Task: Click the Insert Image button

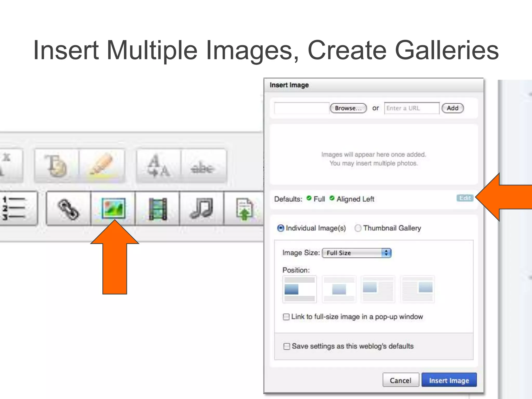Action: click(x=449, y=380)
